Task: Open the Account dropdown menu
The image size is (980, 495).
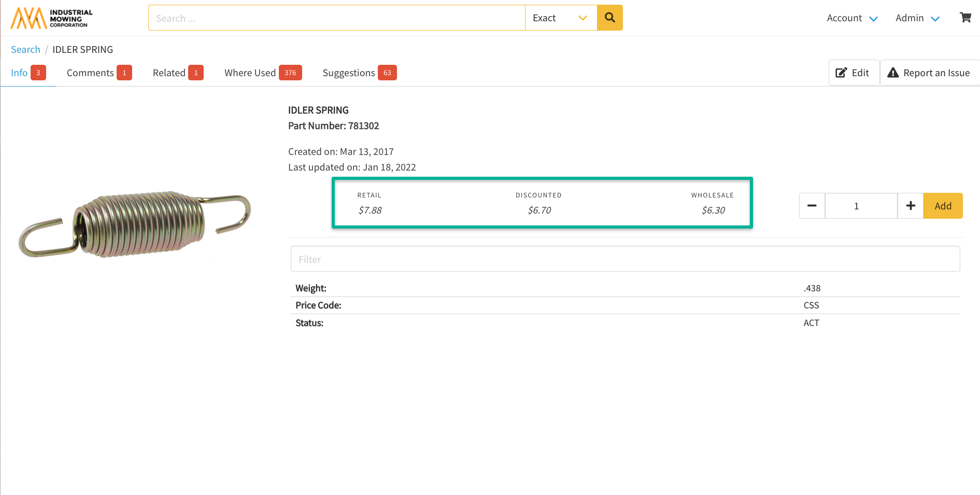Action: tap(851, 18)
